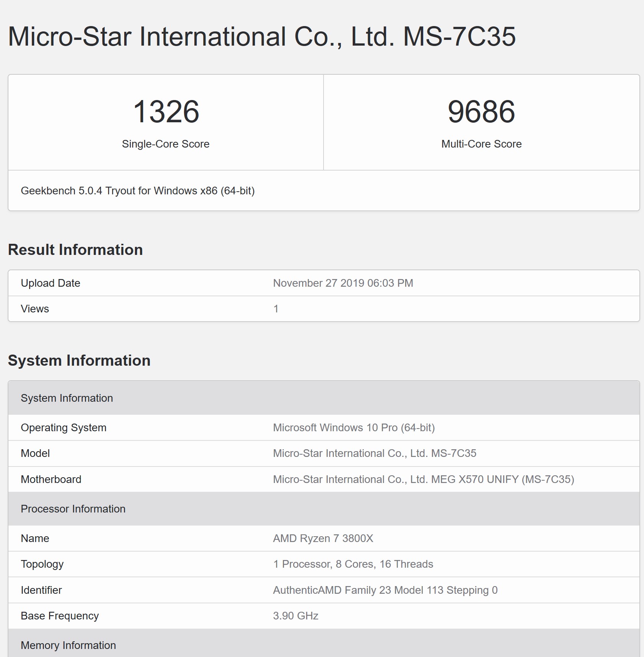Select the page title Micro-Star International Co., Ltd. MS-7C35
Screen dimensions: 644x657
click(x=262, y=37)
